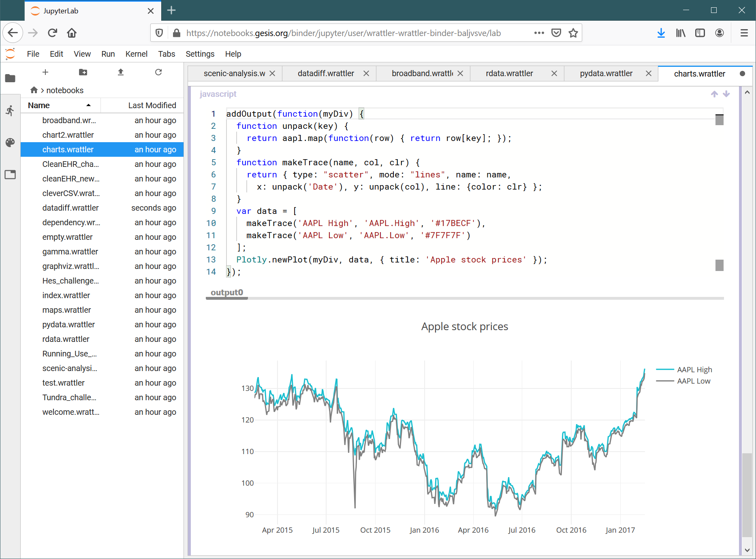The image size is (756, 559).
Task: Create a new folder in file browser
Action: [83, 72]
